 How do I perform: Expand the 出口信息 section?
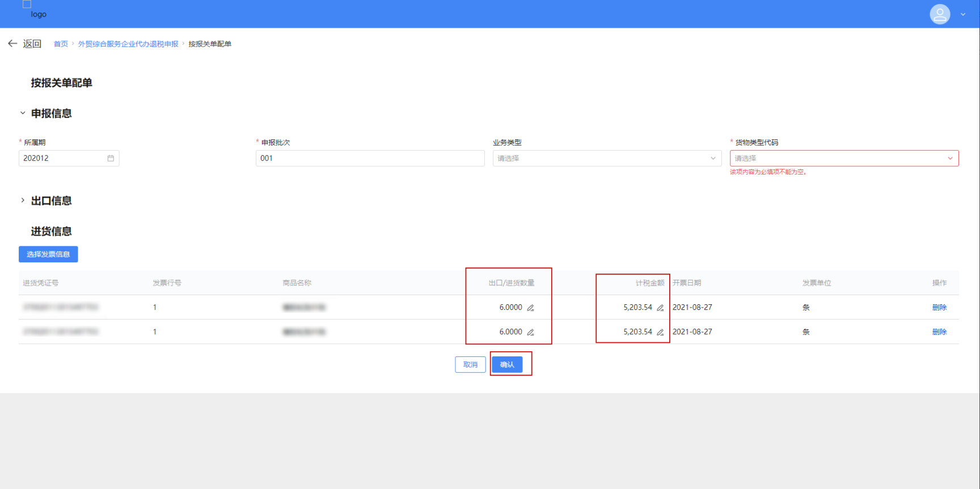pos(23,201)
